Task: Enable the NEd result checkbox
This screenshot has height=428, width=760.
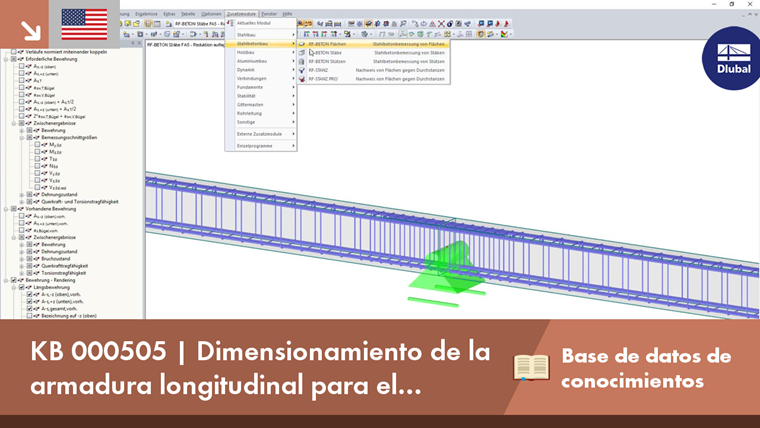Action: pos(37,166)
